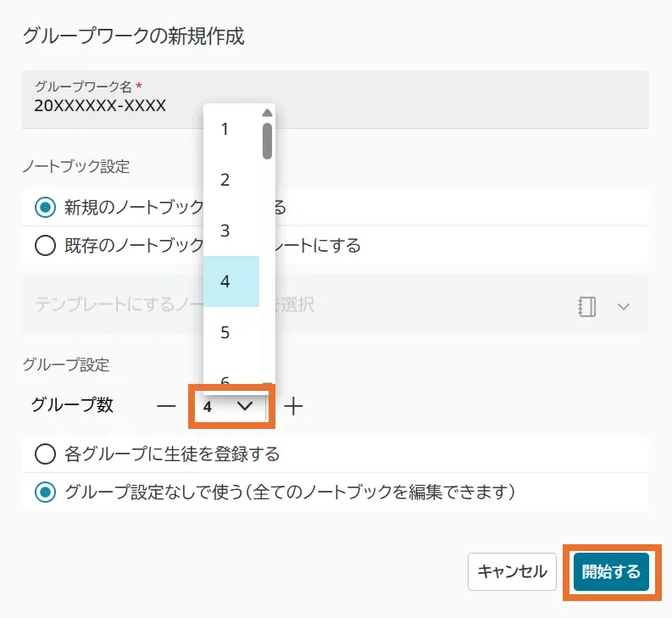Click the 開始する button
This screenshot has width=672, height=618.
[611, 571]
